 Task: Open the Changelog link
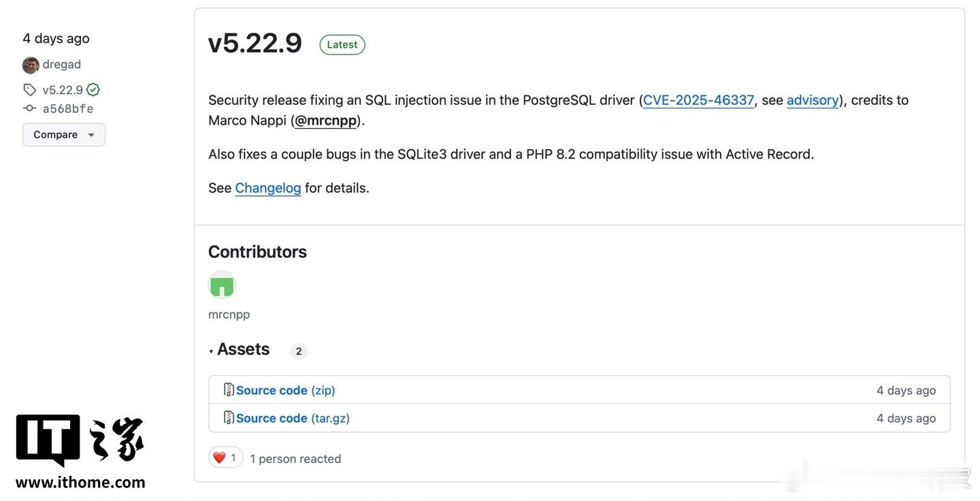[268, 188]
